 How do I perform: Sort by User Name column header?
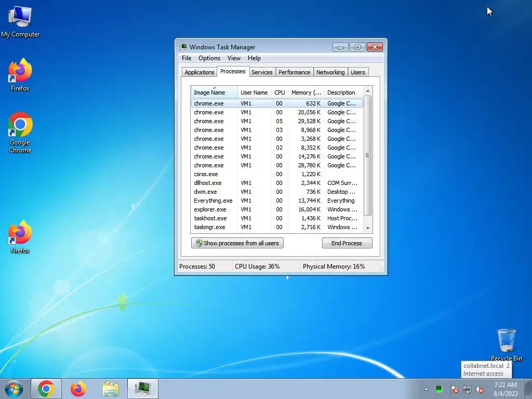[254, 92]
